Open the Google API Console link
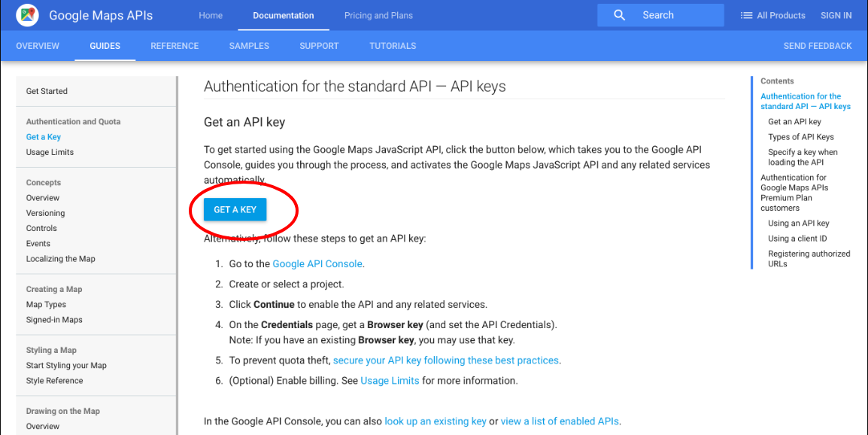The image size is (868, 435). pyautogui.click(x=317, y=264)
